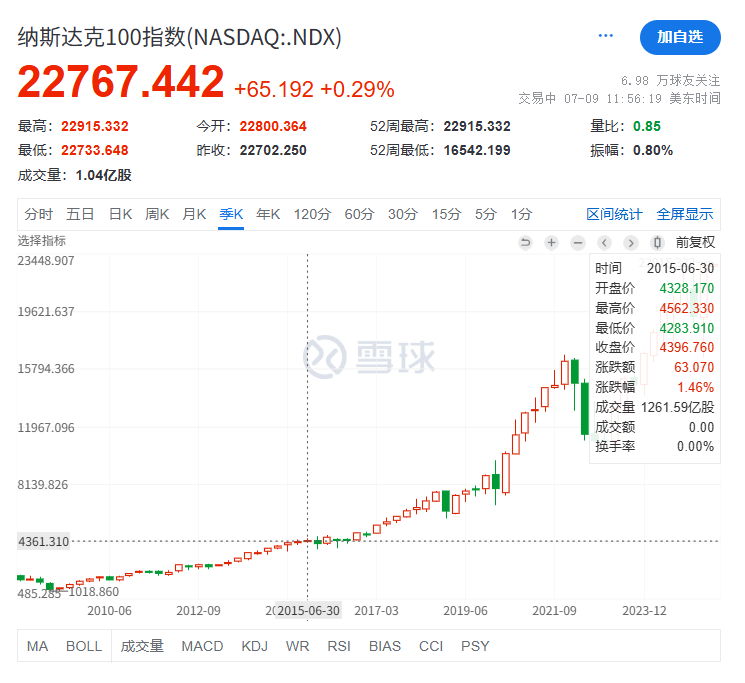Click the 成交量 value 1.04亿股
This screenshot has height=683, width=745.
tap(104, 175)
